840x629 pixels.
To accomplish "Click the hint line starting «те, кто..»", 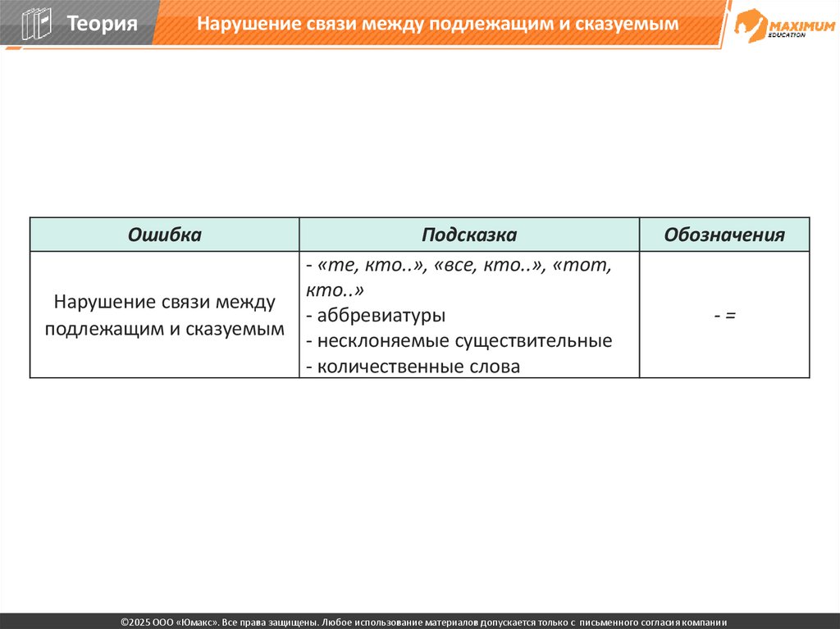I will pyautogui.click(x=459, y=277).
